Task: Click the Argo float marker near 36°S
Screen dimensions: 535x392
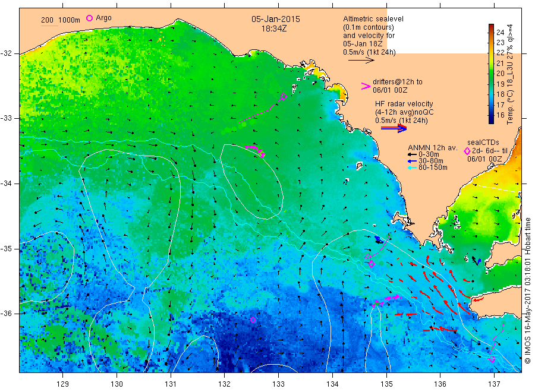Action: (x=253, y=320)
